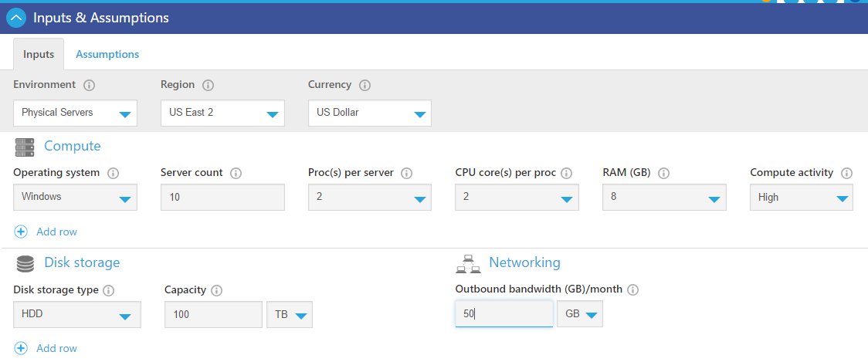868x362 pixels.
Task: Collapse the Inputs & Assumptions section
Action: [x=16, y=18]
